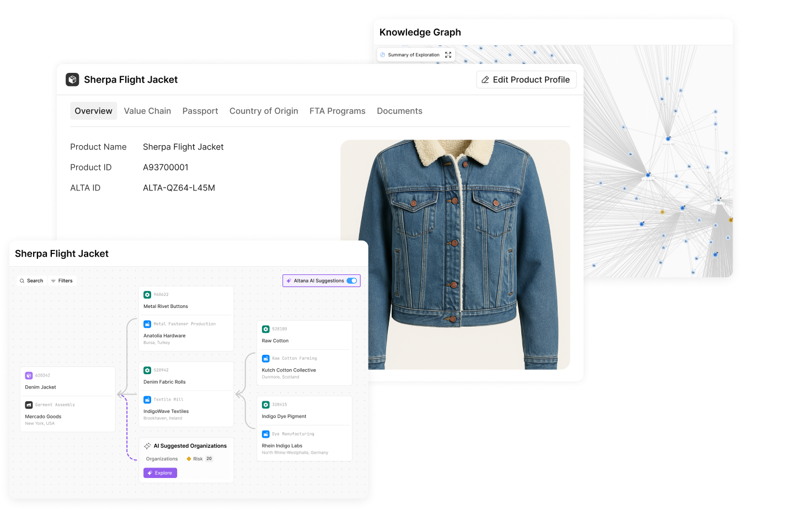The image size is (812, 510).
Task: Click the blue factory icon beside Dye Manufacturing
Action: (266, 434)
